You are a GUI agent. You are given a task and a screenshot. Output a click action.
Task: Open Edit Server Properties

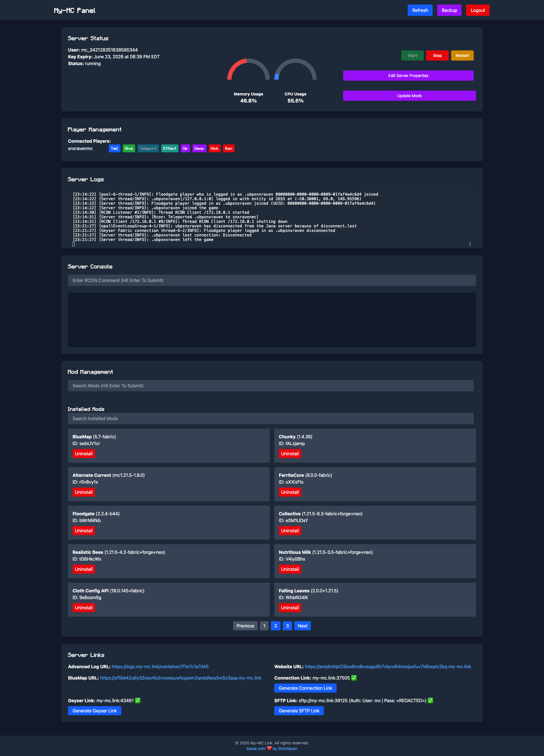(408, 76)
